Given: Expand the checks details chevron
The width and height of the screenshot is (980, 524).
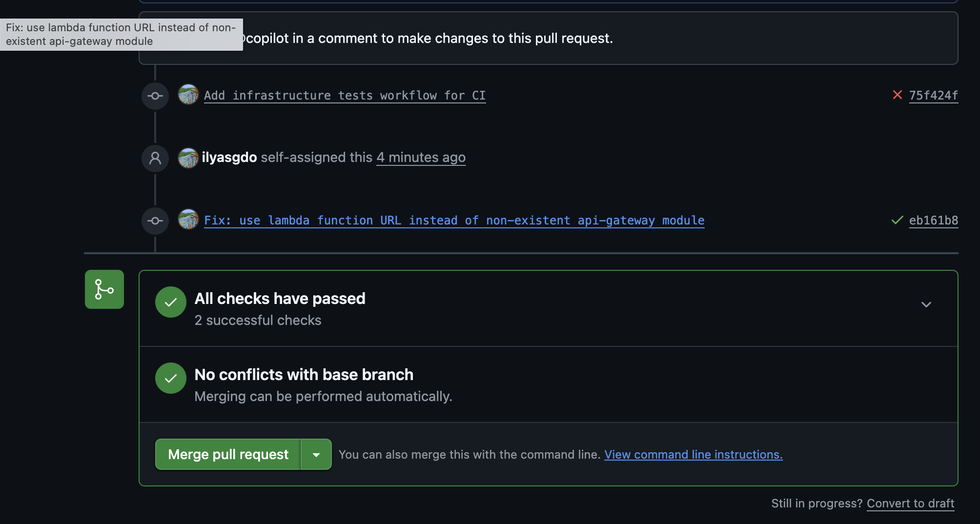Looking at the screenshot, I should click(x=926, y=304).
